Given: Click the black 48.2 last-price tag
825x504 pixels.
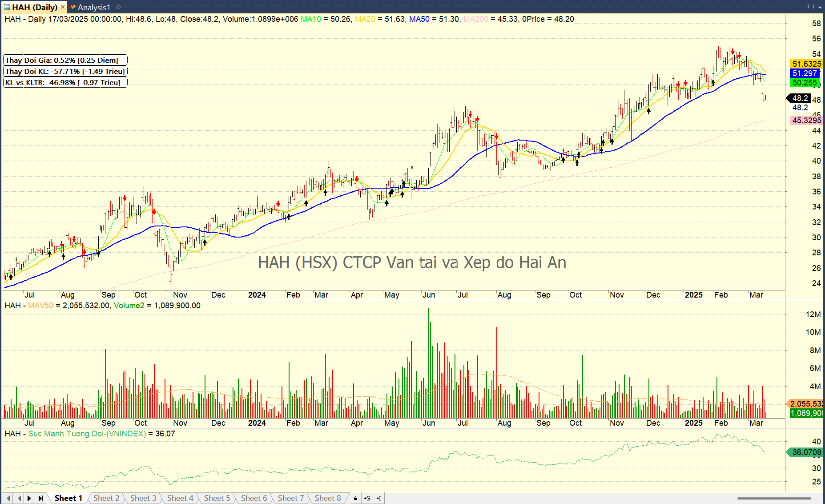Looking at the screenshot, I should (x=799, y=98).
